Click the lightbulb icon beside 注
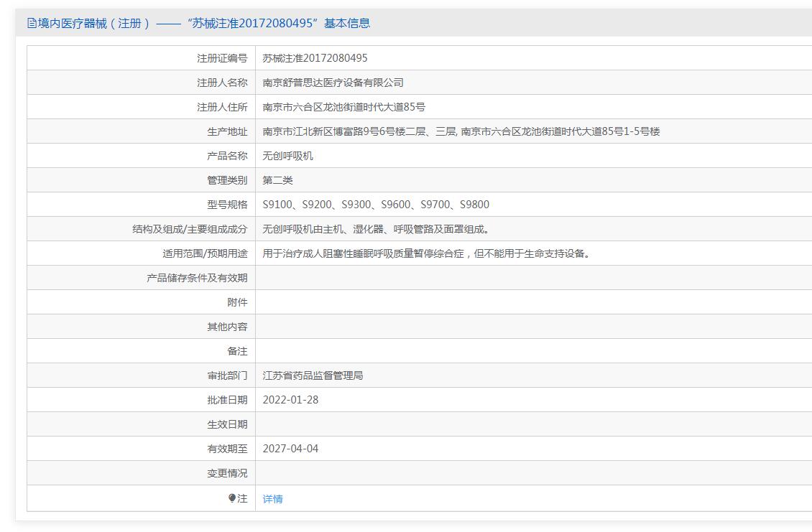The image size is (812, 532). pos(232,498)
